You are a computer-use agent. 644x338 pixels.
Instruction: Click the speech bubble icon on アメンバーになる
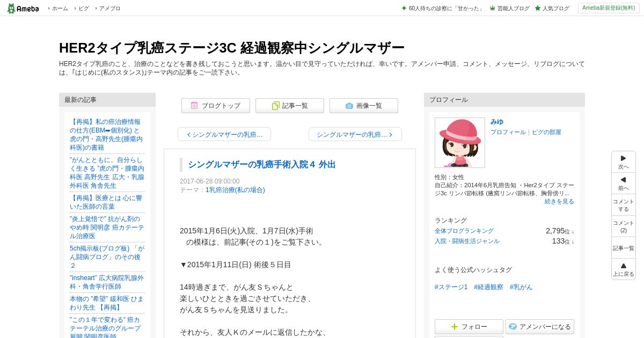click(513, 327)
